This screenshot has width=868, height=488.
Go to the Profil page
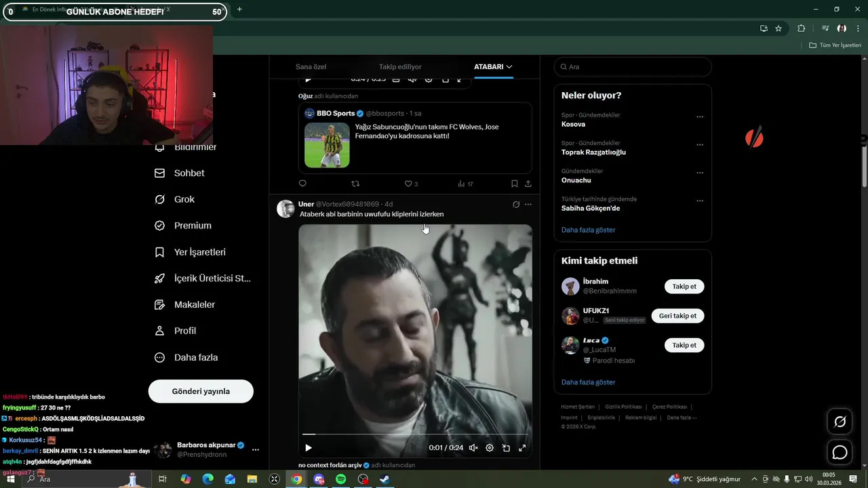click(176, 331)
